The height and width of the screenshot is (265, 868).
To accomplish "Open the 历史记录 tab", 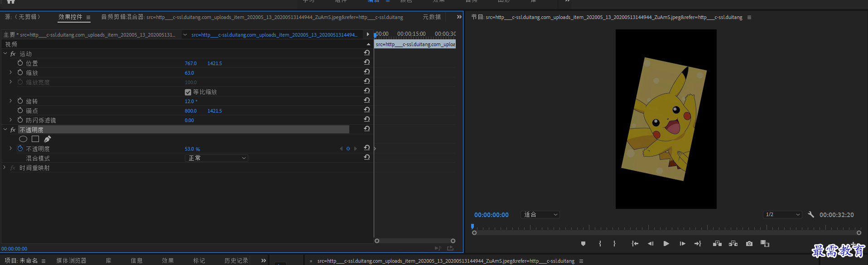I will point(236,261).
